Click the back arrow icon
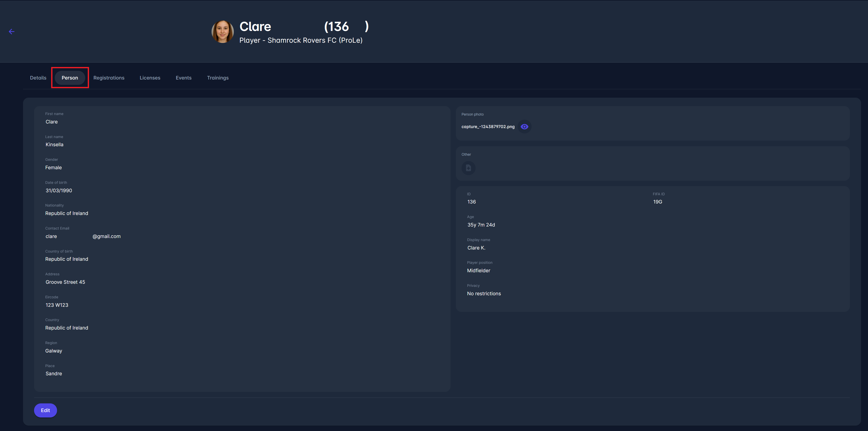 tap(12, 32)
